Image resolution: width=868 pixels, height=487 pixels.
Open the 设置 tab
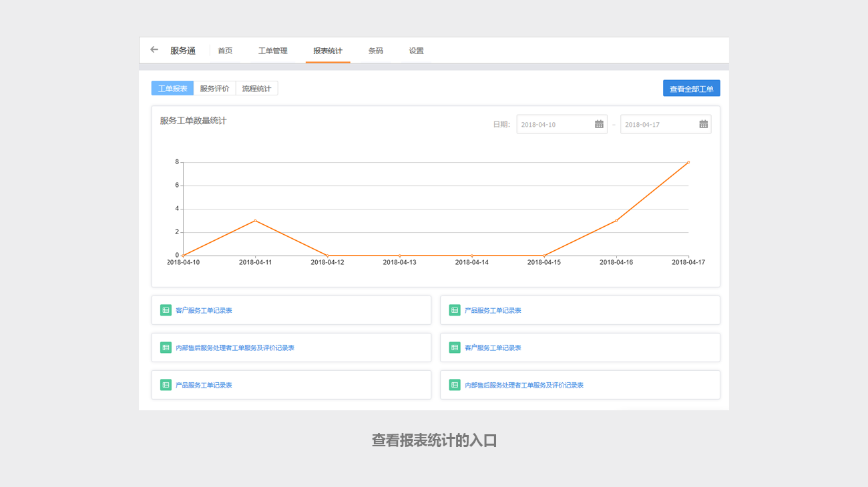point(417,51)
